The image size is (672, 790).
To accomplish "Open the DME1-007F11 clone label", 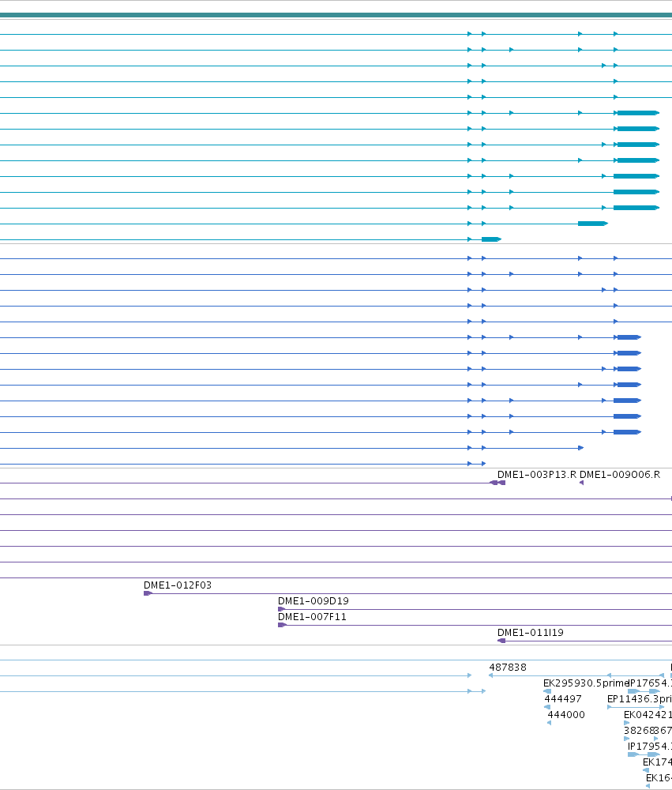I will click(x=312, y=617).
